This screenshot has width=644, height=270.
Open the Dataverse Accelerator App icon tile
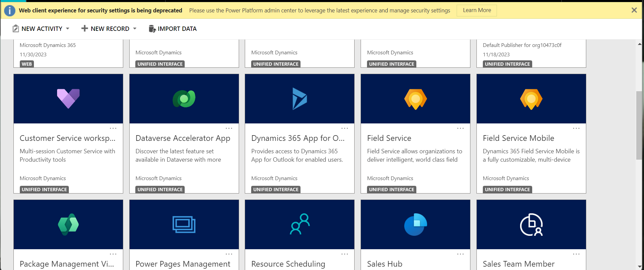[x=184, y=99]
